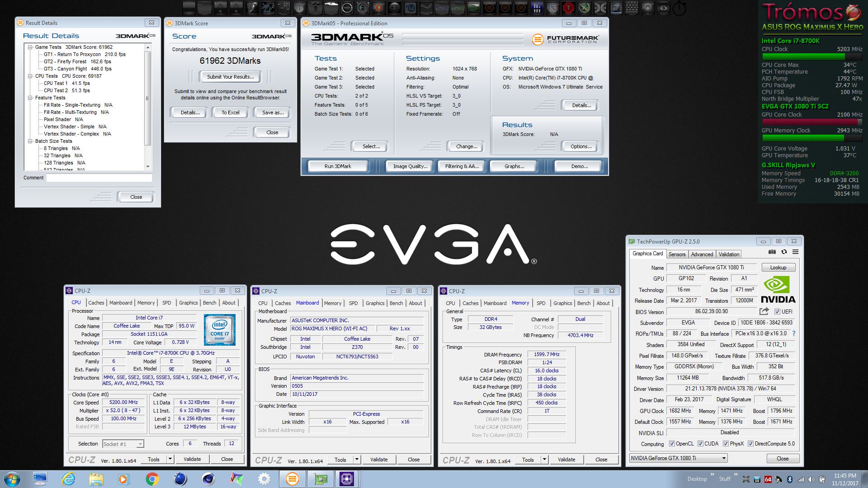Viewport: 868px width, 488px height.
Task: Click the Image Quality button
Action: coord(410,166)
